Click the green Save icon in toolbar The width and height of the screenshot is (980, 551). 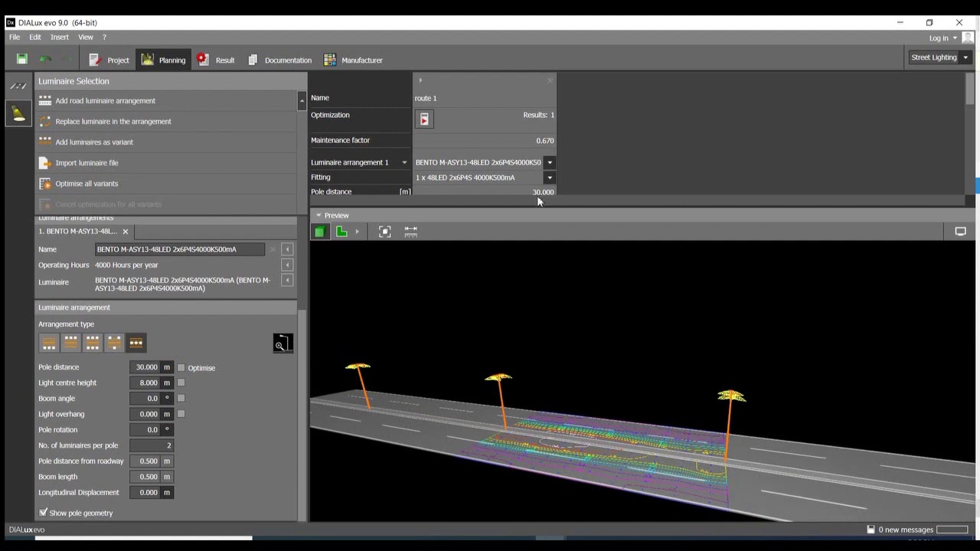pos(22,60)
